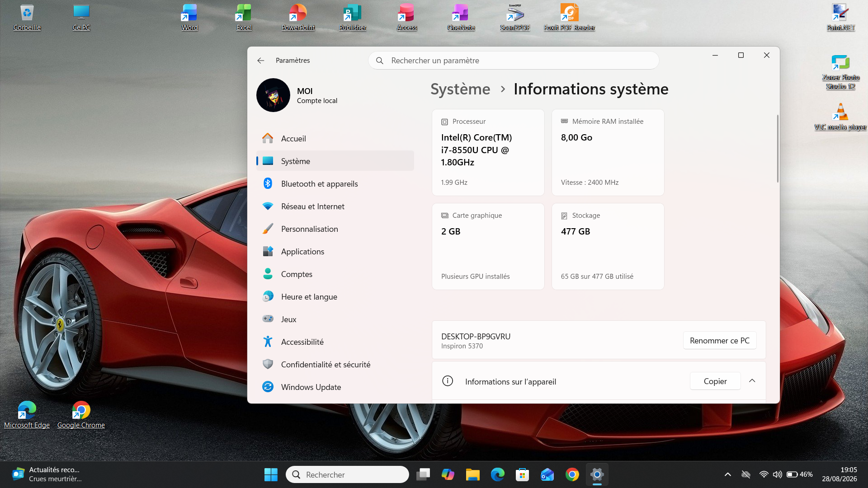868x488 pixels.
Task: Click the Mémoire RAM installée card
Action: (x=608, y=153)
